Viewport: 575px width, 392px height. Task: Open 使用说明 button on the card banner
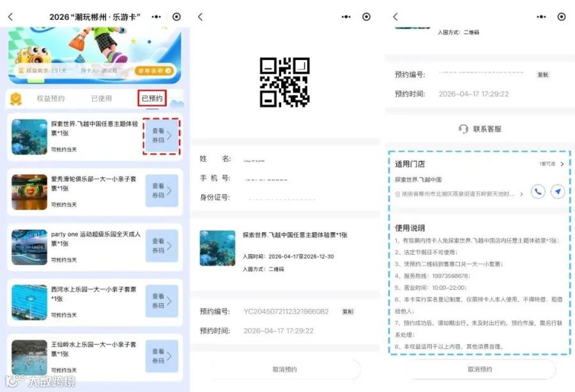154,71
